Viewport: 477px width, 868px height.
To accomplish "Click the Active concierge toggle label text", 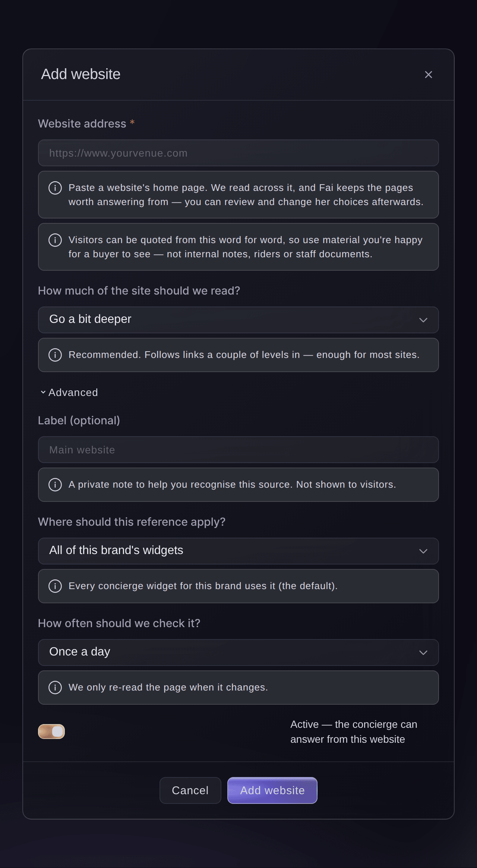I will (x=354, y=732).
